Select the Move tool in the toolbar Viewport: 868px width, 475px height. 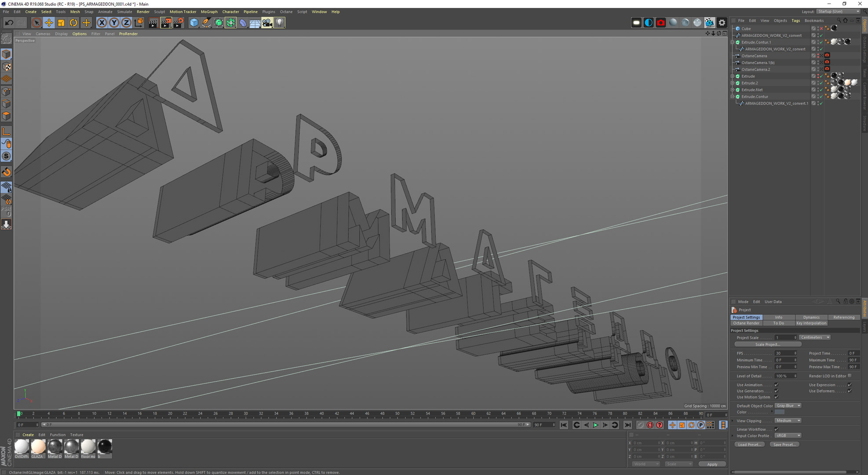49,22
